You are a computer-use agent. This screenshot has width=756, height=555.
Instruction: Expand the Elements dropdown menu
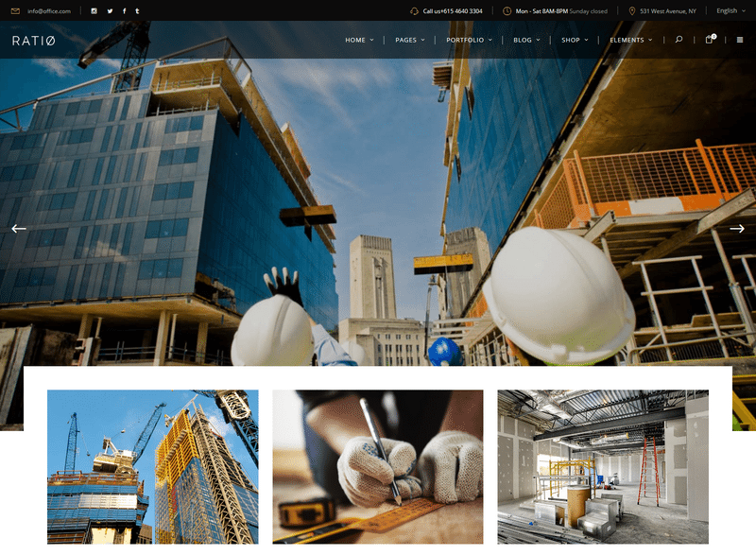[x=630, y=40]
